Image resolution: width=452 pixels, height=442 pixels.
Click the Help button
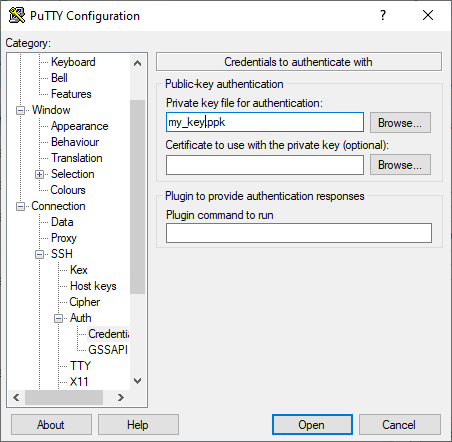point(138,425)
